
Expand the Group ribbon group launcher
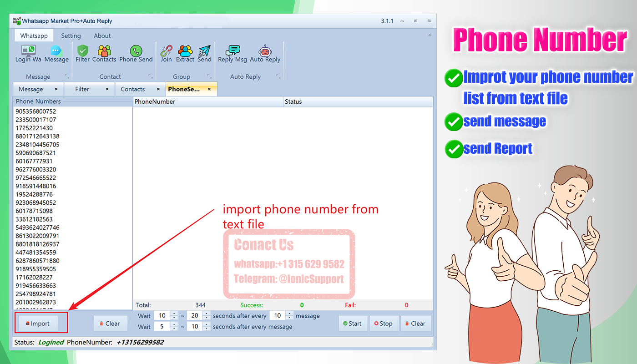point(209,76)
